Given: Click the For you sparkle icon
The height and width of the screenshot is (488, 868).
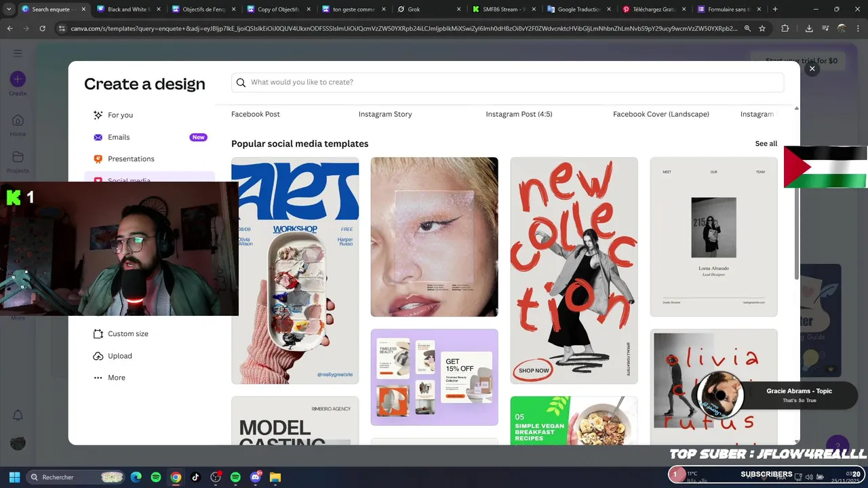Looking at the screenshot, I should (98, 115).
